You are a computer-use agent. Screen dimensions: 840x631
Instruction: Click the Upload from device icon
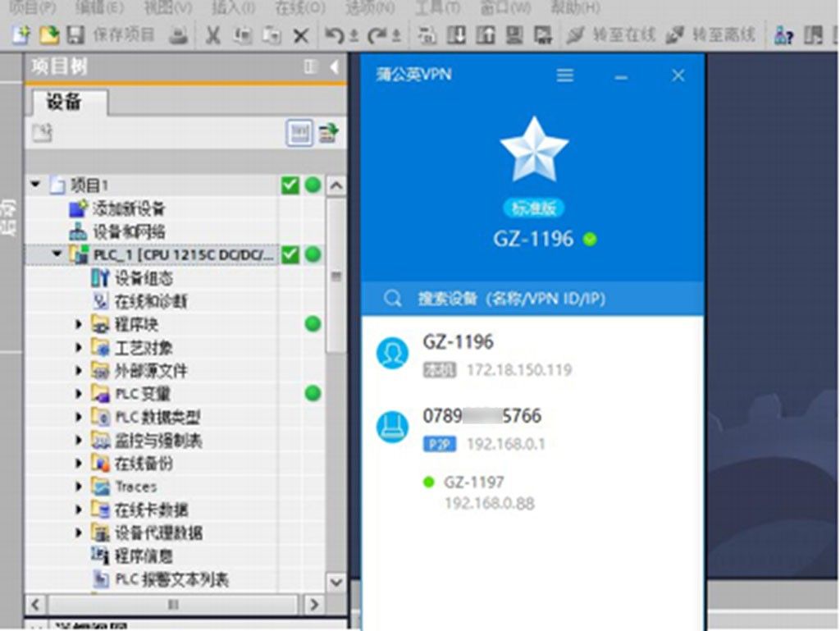point(486,35)
